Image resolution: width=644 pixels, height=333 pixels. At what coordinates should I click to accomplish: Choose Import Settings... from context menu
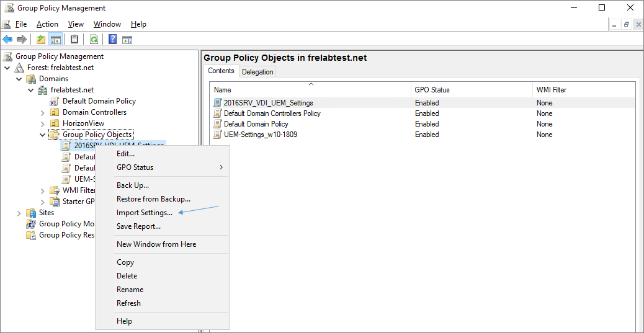(x=145, y=213)
